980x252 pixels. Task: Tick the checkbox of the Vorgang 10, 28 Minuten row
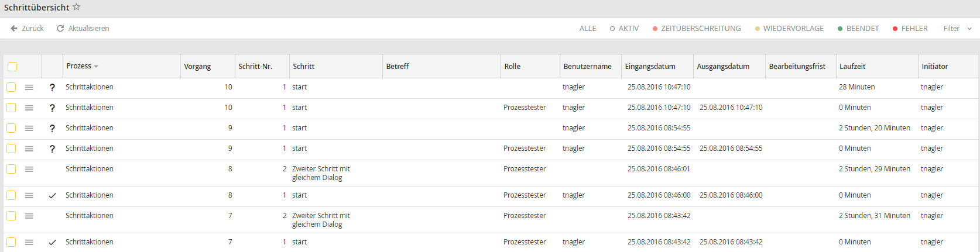pyautogui.click(x=11, y=87)
